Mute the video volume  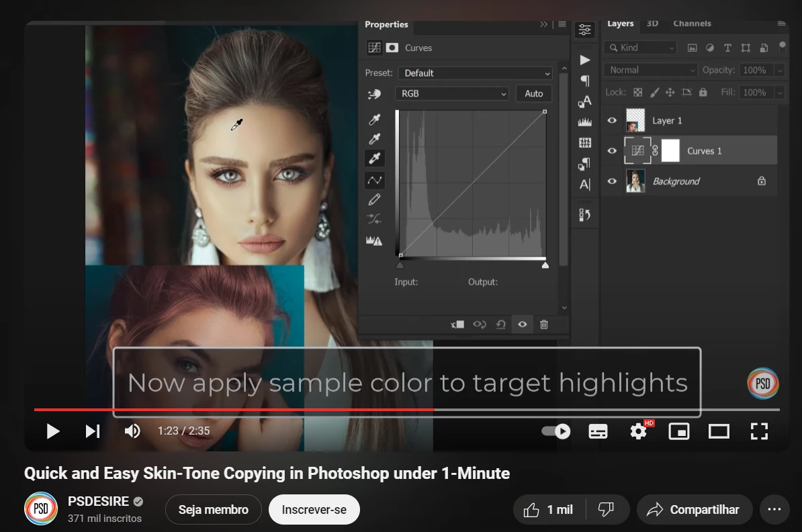click(x=132, y=431)
